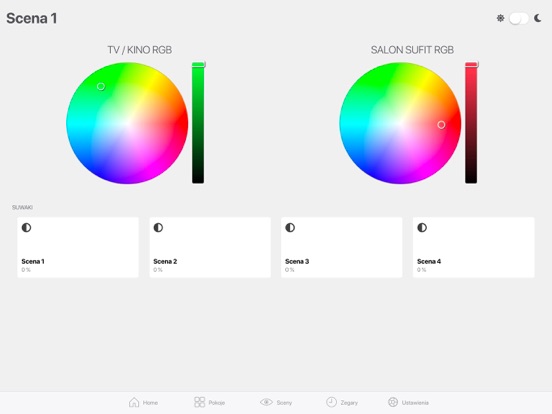Screen dimensions: 552x414
Task: Click the contrast icon on Scena 4 card
Action: click(x=422, y=228)
